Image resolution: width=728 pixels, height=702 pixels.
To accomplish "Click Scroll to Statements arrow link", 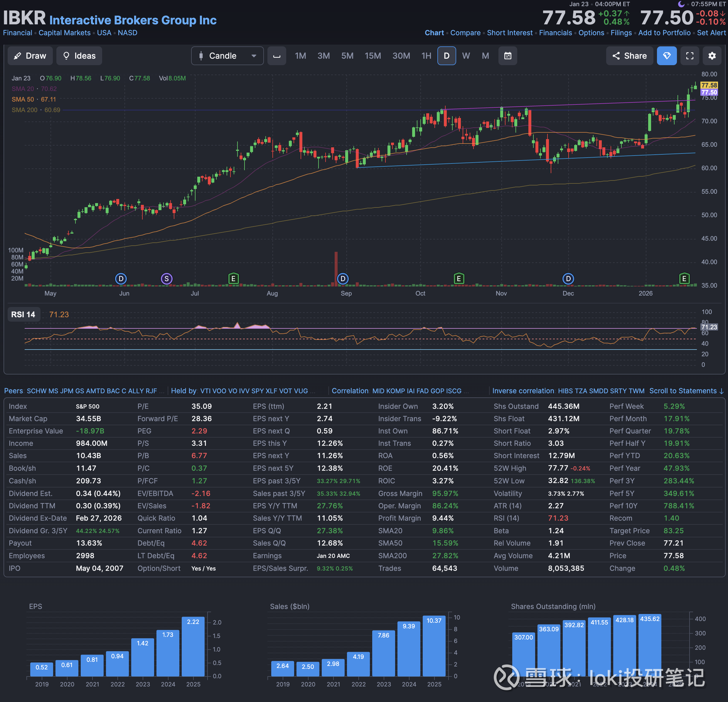I will [x=686, y=391].
